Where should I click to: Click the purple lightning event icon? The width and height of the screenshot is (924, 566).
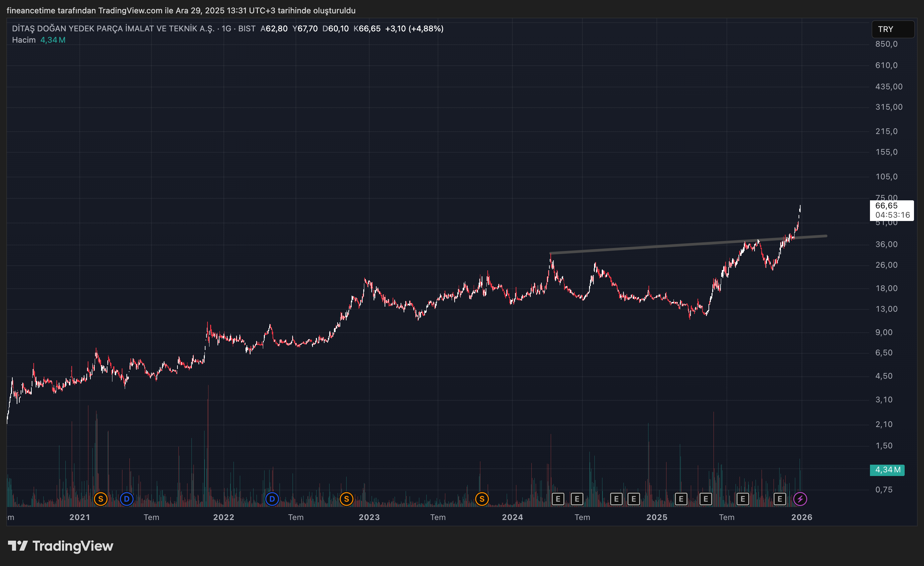pos(800,499)
